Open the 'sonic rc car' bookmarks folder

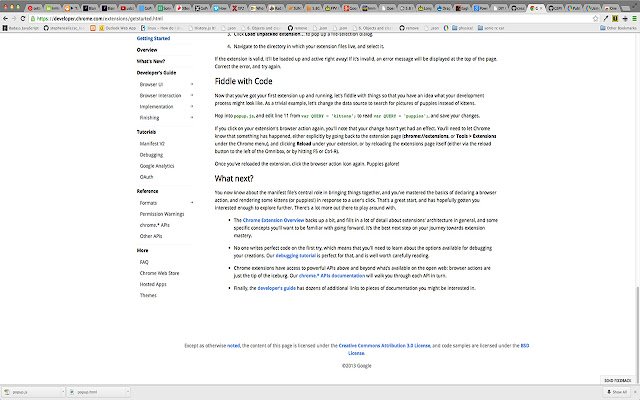491,28
